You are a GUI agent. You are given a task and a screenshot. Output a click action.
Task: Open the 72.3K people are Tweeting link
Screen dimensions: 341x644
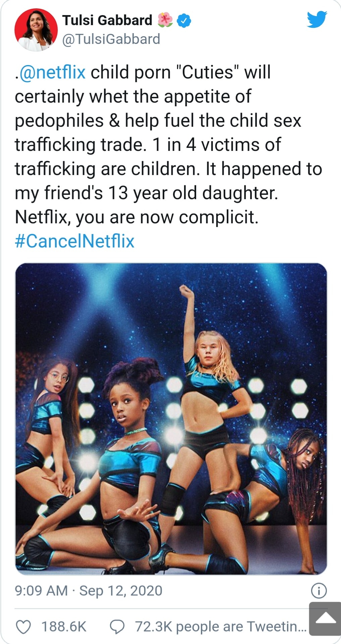(220, 626)
